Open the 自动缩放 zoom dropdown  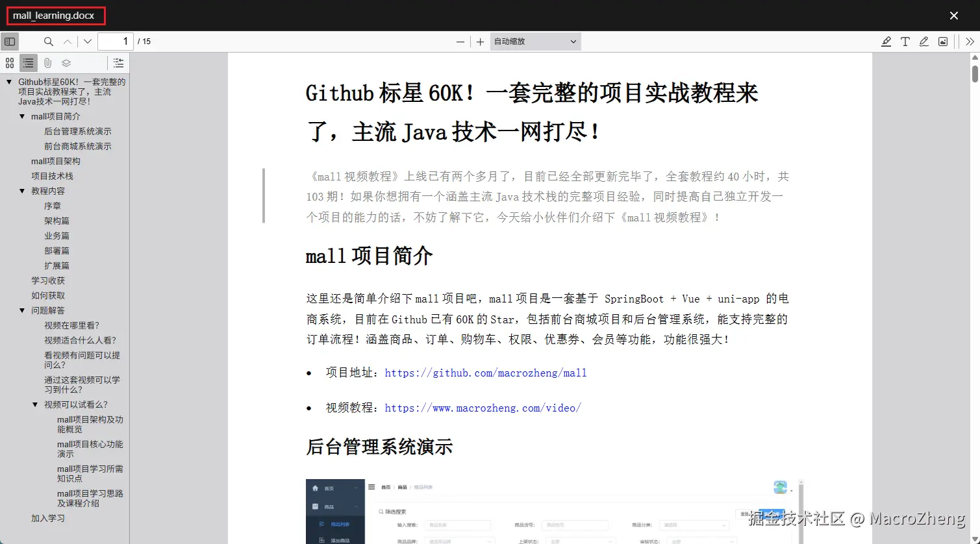click(x=535, y=42)
